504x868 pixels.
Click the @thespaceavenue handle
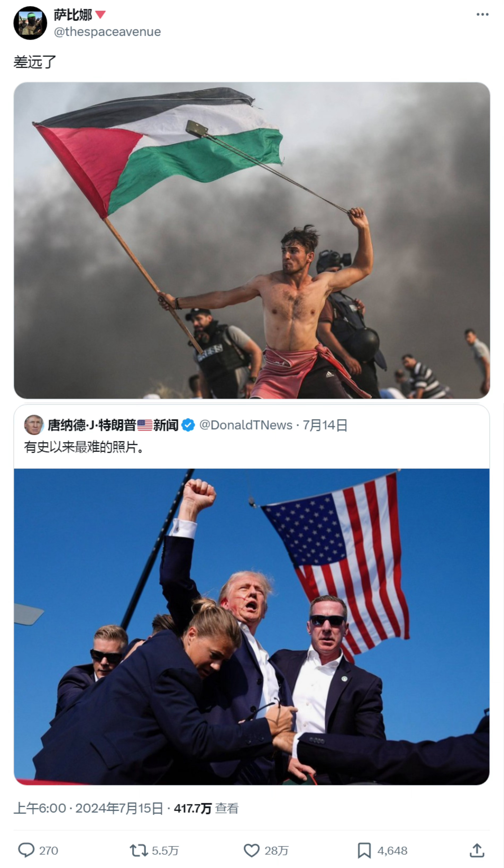107,32
